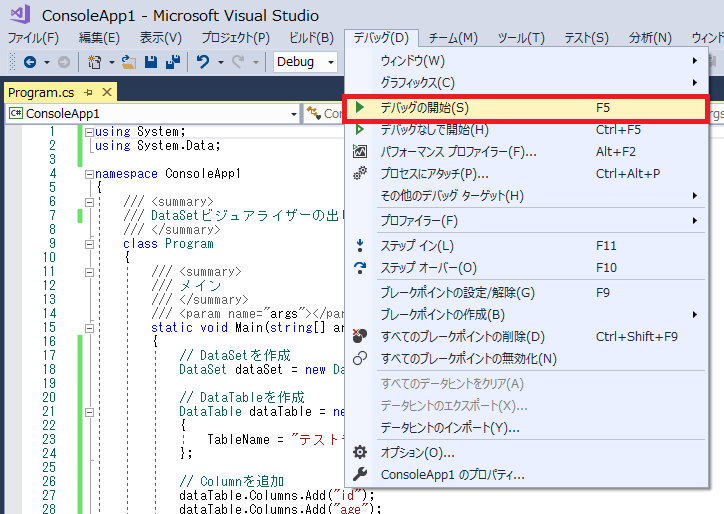The width and height of the screenshot is (724, 514).
Task: Select ブレークポイントの設定/解除(G) entry
Action: (527, 292)
